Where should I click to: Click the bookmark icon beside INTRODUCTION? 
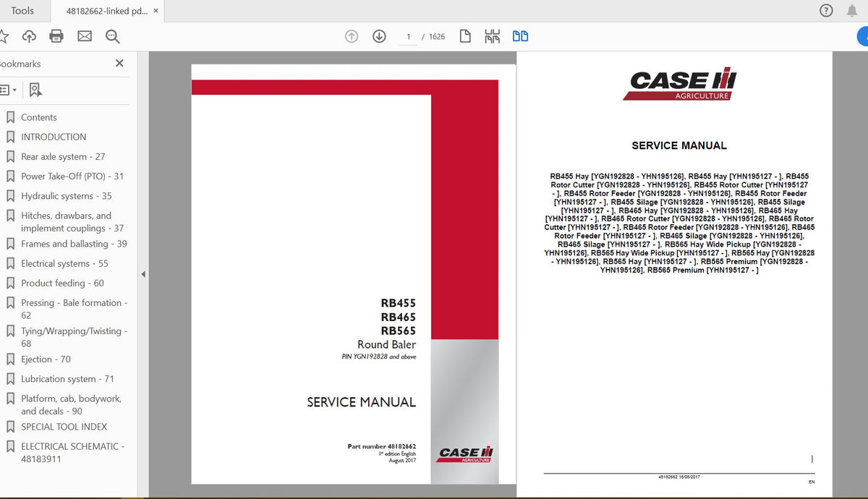[x=10, y=137]
